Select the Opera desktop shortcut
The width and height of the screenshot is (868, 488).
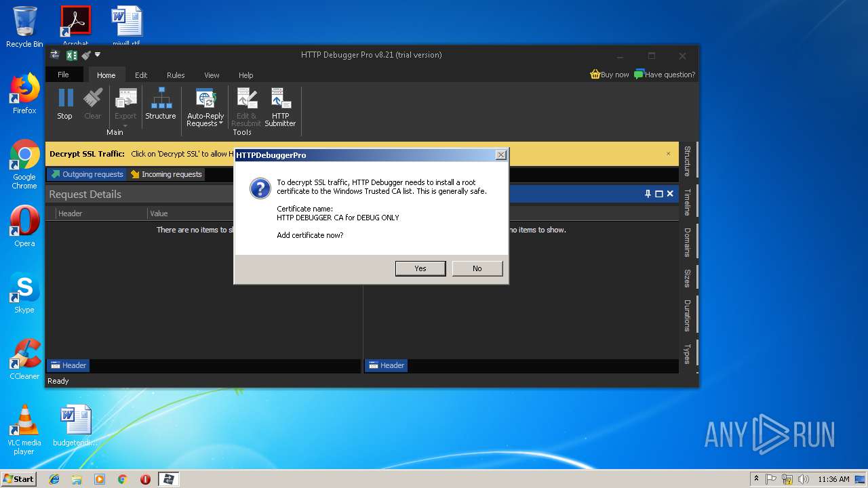tap(24, 226)
